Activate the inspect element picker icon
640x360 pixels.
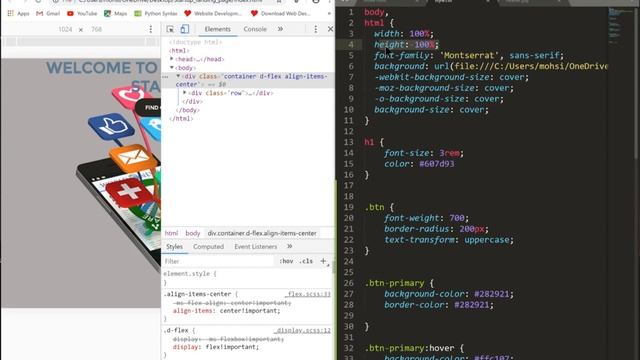pyautogui.click(x=170, y=29)
